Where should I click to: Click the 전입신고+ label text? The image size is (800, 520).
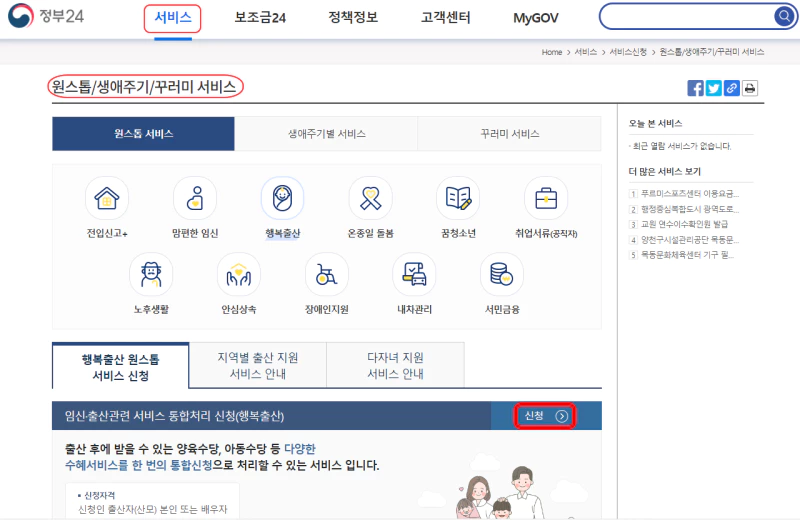[107, 233]
